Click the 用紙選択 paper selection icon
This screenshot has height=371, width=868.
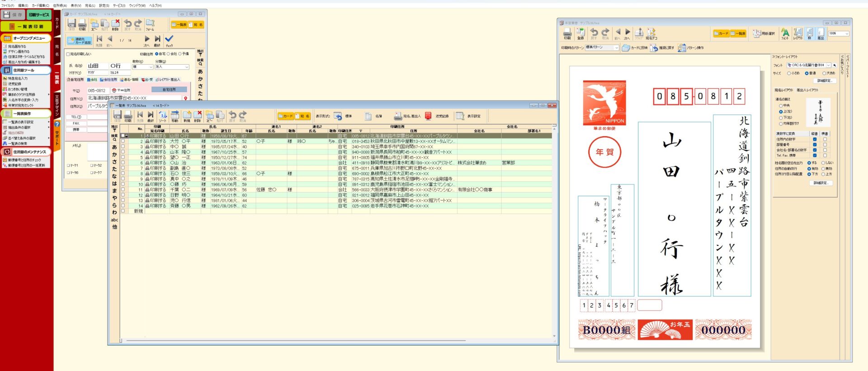[x=764, y=33]
